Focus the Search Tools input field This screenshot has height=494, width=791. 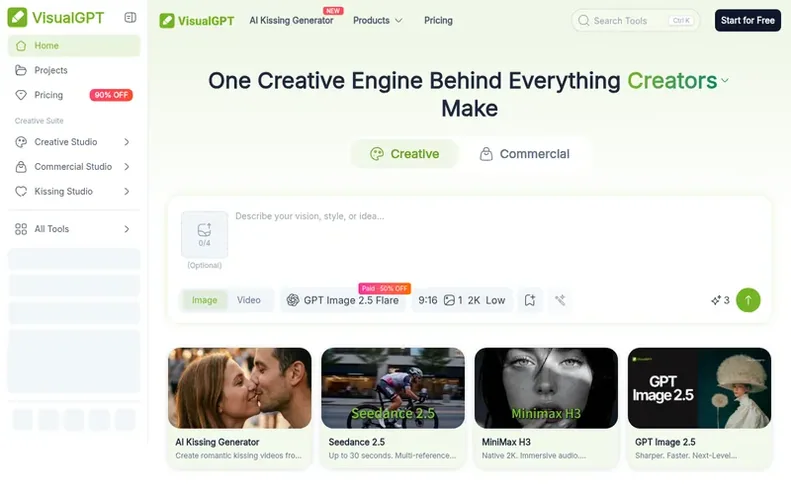coord(636,21)
